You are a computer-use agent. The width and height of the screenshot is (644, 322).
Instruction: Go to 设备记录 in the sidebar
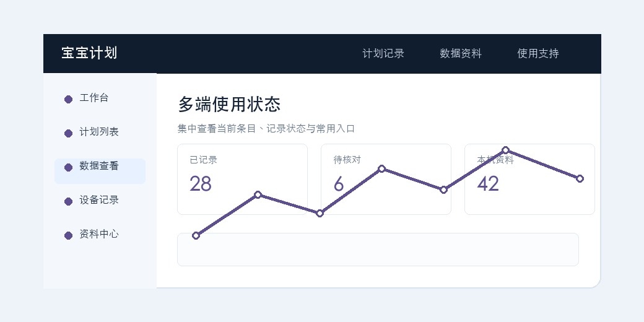pos(100,201)
